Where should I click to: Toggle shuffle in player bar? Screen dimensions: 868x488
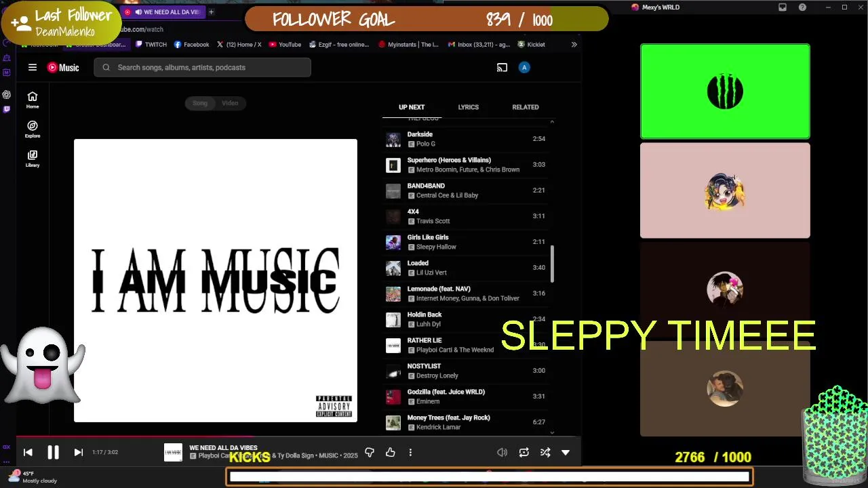point(545,452)
